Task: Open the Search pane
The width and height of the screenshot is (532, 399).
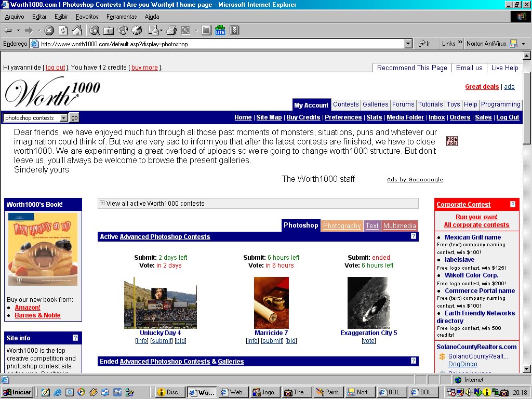Action: coord(95,31)
